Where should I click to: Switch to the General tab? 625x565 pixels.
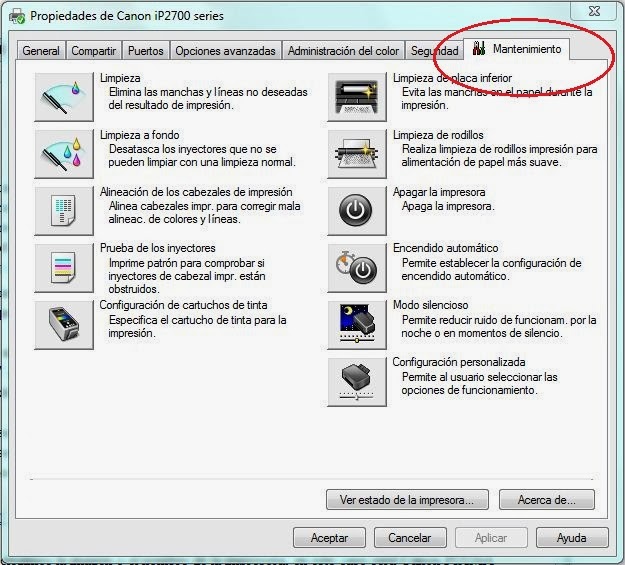coord(41,51)
